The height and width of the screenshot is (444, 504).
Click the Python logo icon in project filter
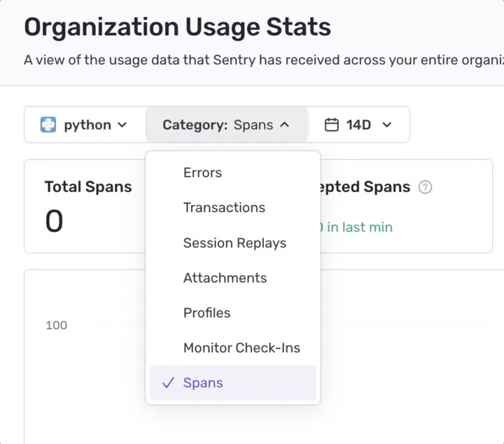click(48, 125)
